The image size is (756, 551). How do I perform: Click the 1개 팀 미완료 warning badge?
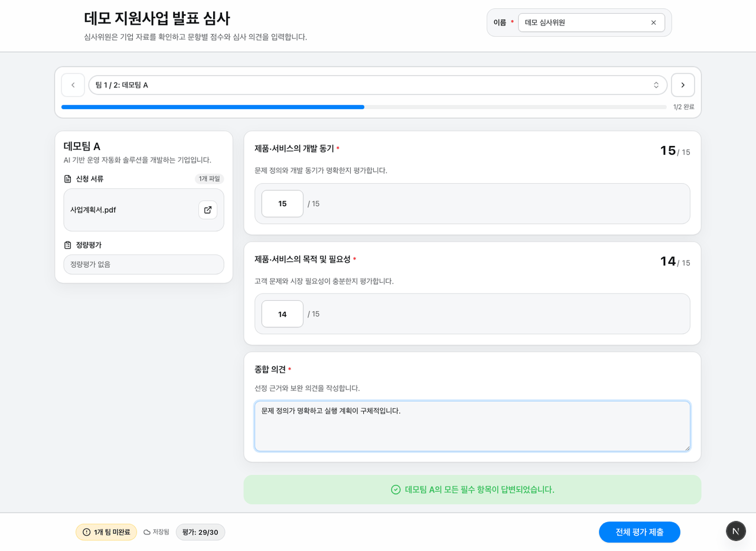[x=106, y=532]
